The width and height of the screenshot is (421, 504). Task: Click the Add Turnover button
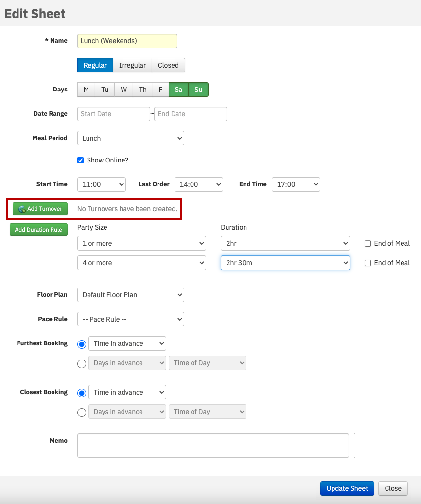pyautogui.click(x=40, y=209)
